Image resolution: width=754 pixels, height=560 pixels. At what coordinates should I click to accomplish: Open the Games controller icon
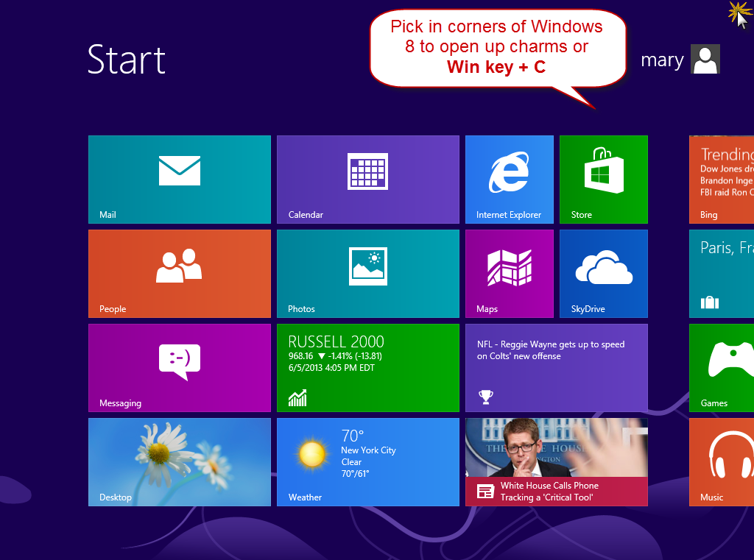point(731,359)
